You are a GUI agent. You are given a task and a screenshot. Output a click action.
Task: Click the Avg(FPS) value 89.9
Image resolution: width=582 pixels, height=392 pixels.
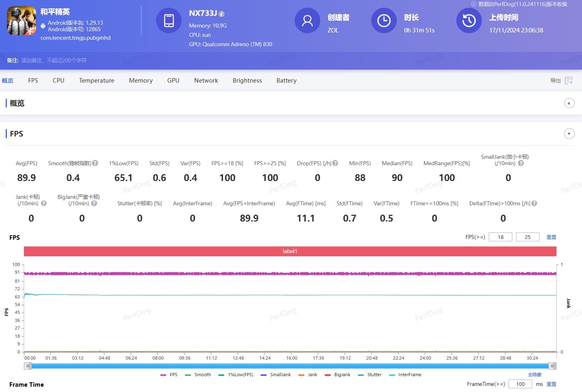point(26,178)
